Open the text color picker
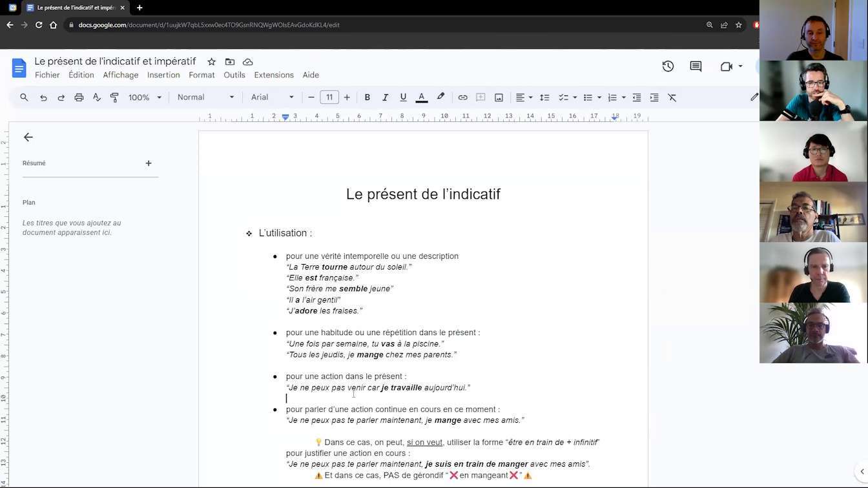This screenshot has width=868, height=488. click(x=421, y=97)
